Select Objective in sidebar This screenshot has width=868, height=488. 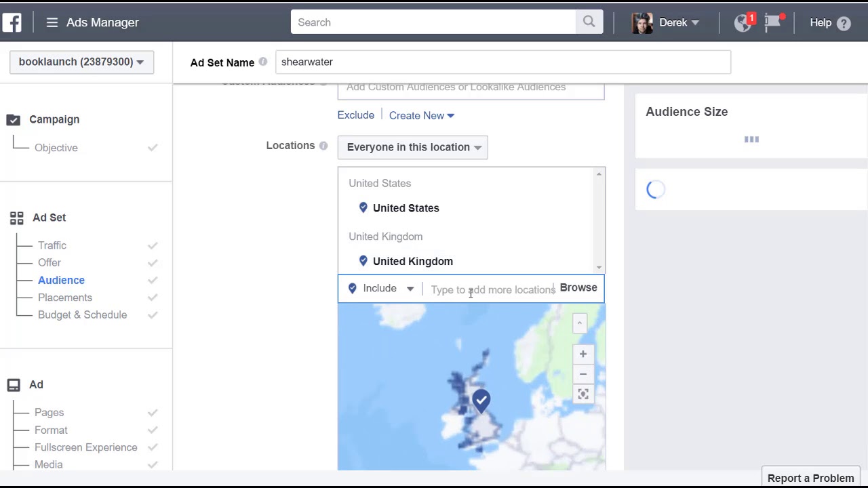[56, 148]
